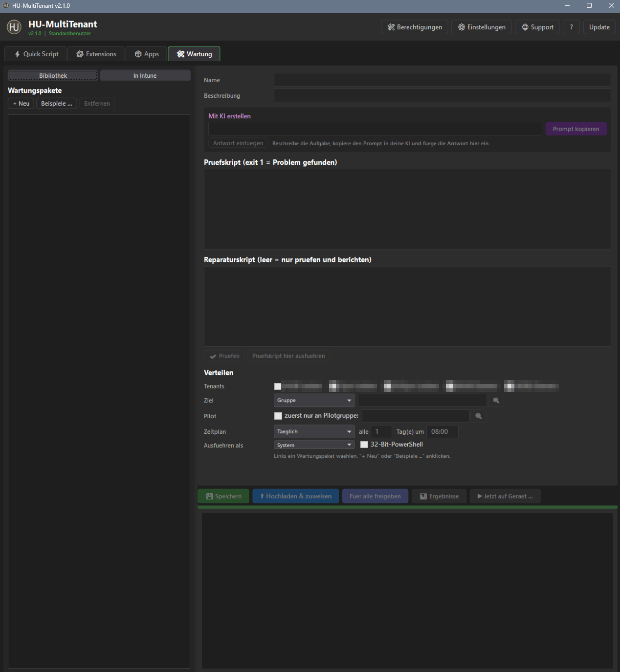
Task: Click the Pilotgruppe name input field
Action: (416, 416)
